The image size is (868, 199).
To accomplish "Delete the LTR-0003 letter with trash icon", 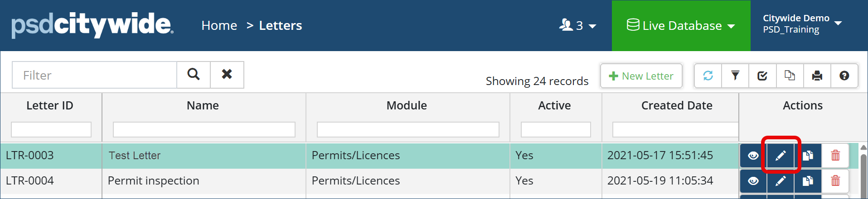I will pos(835,156).
